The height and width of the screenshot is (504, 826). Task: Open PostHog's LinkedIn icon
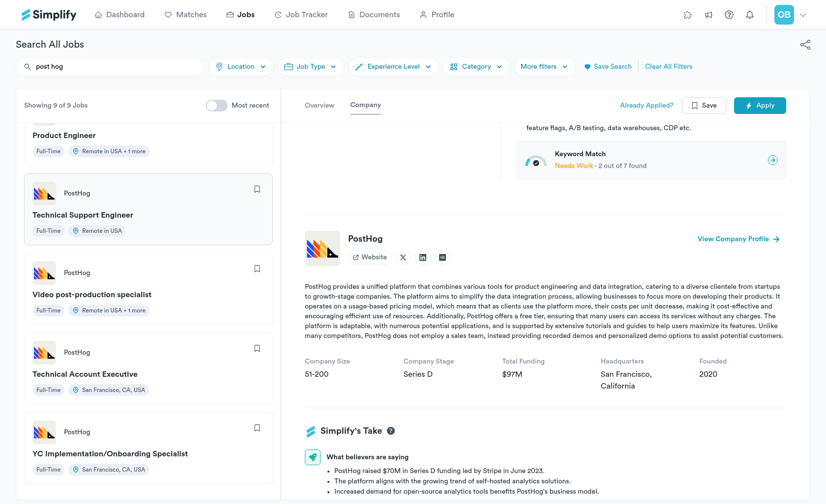click(423, 257)
